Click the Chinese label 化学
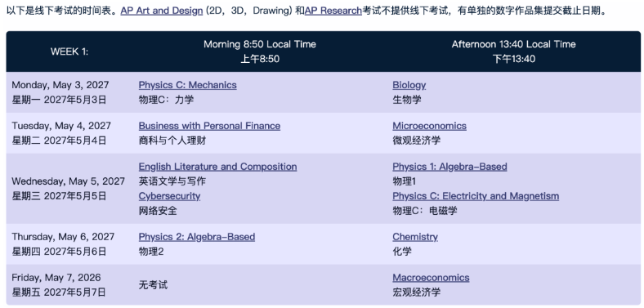 pyautogui.click(x=402, y=252)
